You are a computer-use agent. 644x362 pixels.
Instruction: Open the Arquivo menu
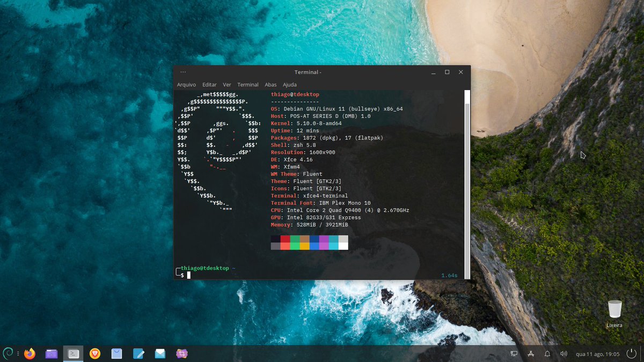[x=186, y=84]
